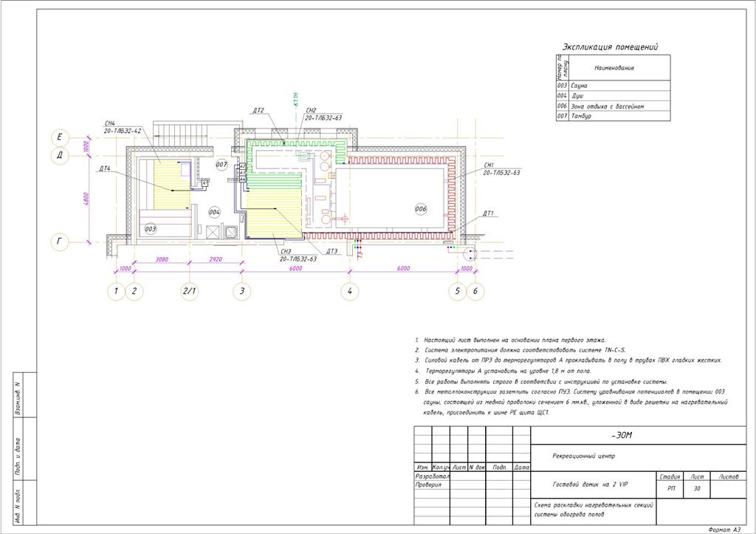The height and width of the screenshot is (534, 756).
Task: Click the ДТ3 sensor label
Action: click(331, 251)
